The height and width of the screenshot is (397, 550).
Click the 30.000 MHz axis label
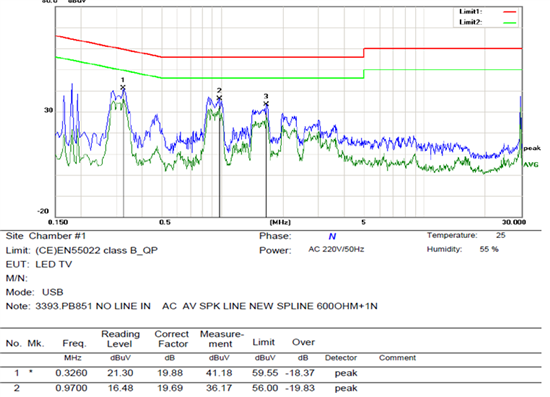click(514, 222)
